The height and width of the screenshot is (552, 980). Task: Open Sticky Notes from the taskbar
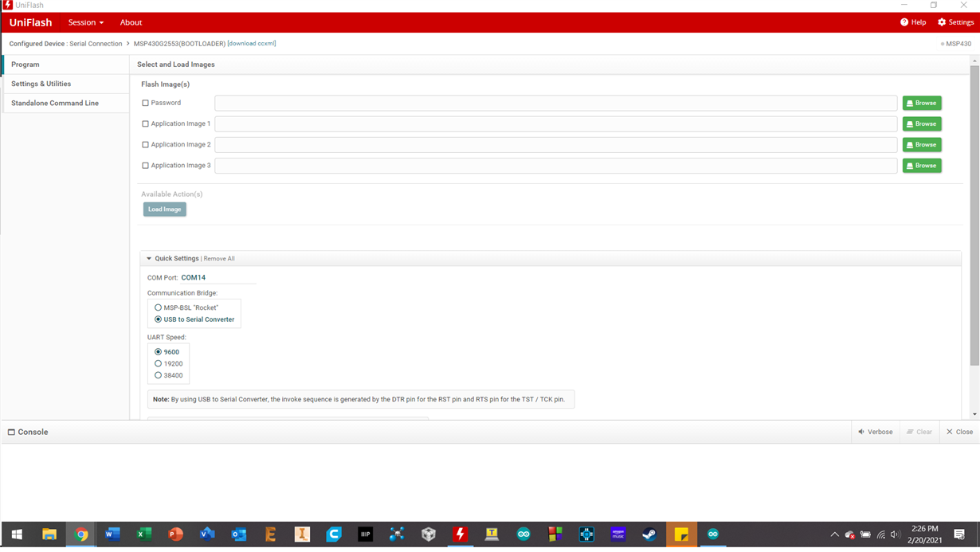[x=681, y=534]
